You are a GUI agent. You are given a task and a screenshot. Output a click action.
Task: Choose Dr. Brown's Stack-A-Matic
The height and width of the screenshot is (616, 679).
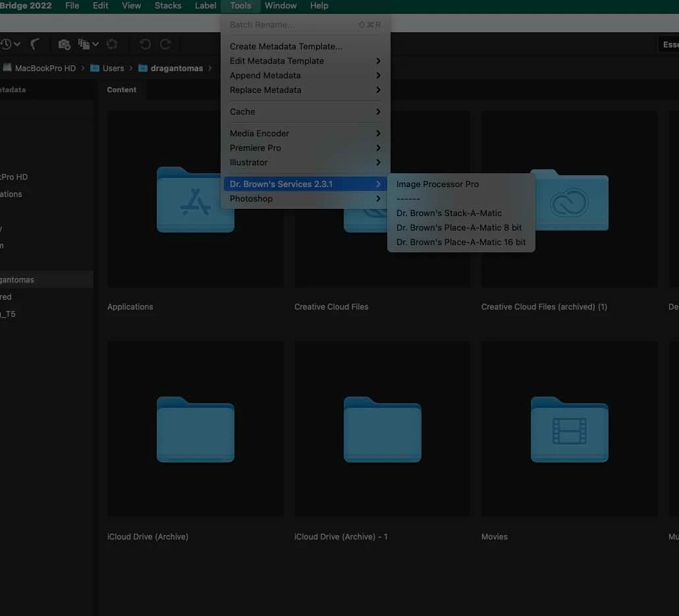tap(461, 213)
